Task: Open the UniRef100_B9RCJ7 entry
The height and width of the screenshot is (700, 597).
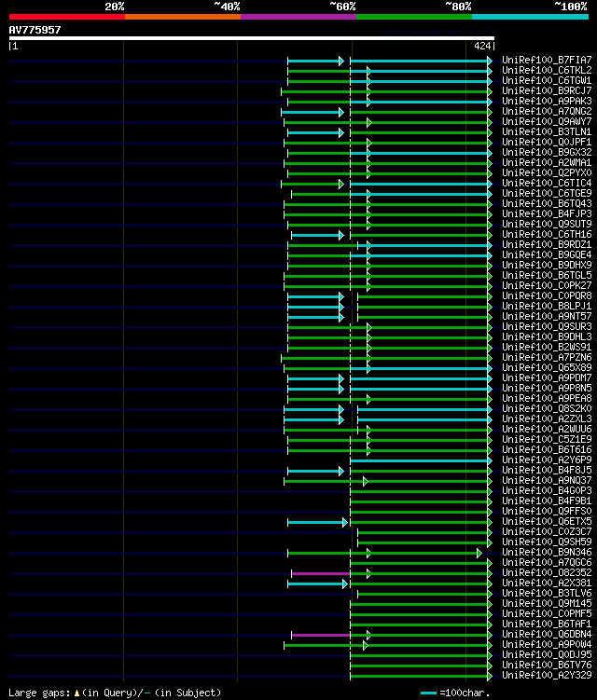Action: click(x=547, y=90)
